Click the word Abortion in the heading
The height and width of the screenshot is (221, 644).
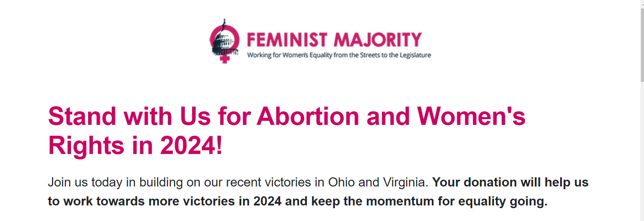(308, 116)
